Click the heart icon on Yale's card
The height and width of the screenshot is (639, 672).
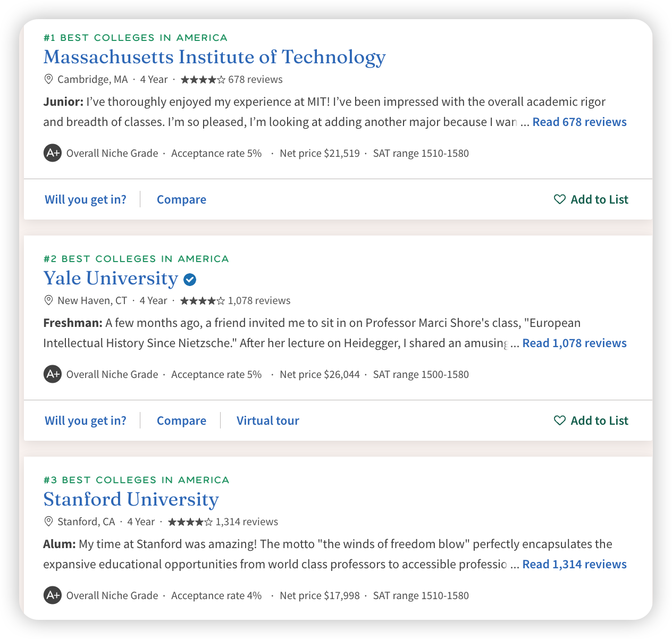point(559,421)
